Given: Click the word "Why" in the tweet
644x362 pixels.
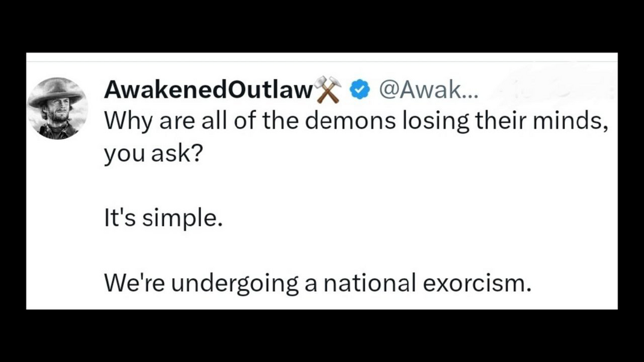Looking at the screenshot, I should coord(124,120).
